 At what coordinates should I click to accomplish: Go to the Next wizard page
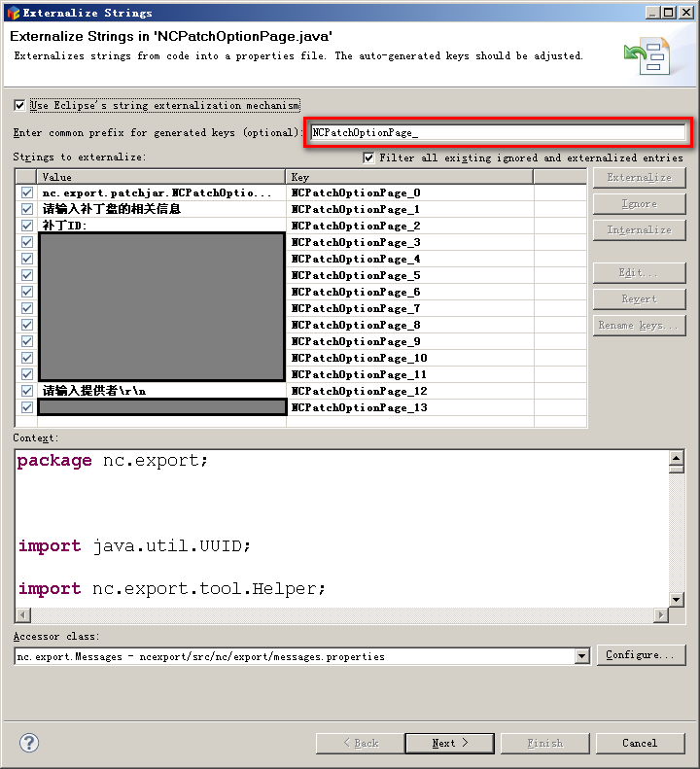(x=449, y=743)
